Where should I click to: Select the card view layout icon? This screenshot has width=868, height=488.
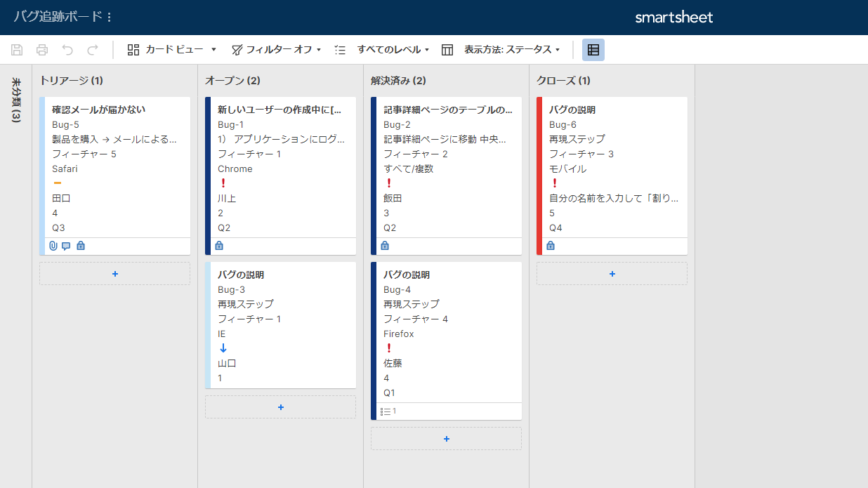point(132,50)
